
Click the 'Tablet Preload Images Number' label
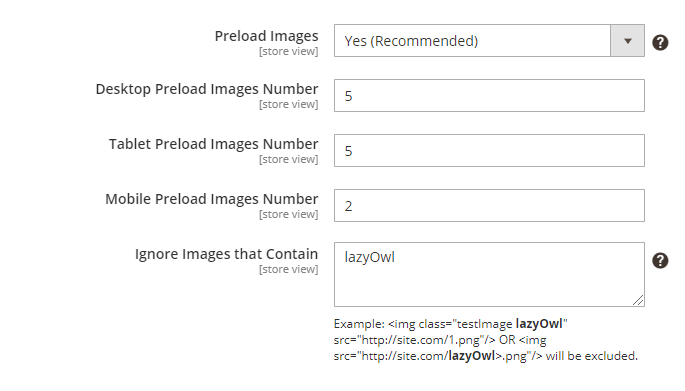tap(214, 144)
